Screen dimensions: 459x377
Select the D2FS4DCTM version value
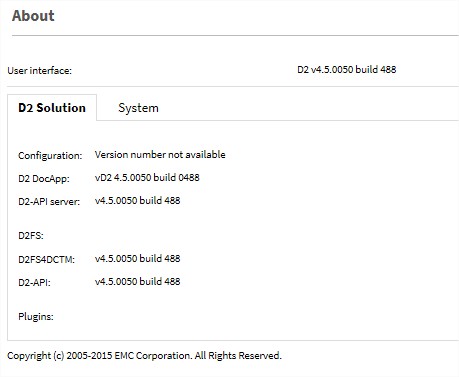pyautogui.click(x=137, y=258)
